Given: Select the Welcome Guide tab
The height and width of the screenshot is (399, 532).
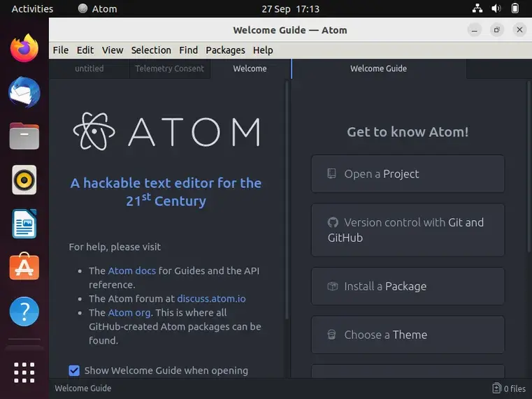Looking at the screenshot, I should (379, 68).
